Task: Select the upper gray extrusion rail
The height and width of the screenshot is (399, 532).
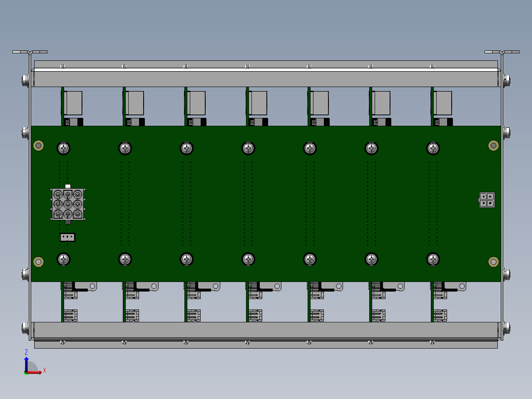Action: [x=266, y=79]
